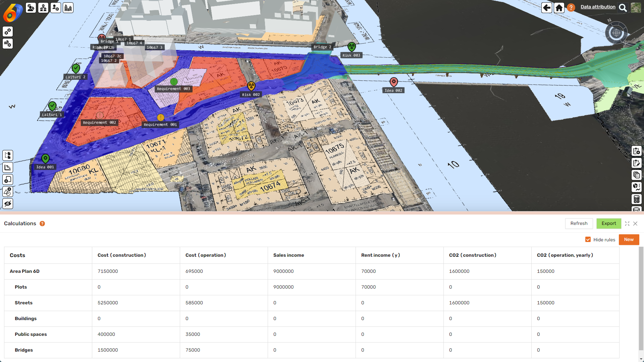Click the application logo
Screen dimensions: 644x362
point(13,13)
